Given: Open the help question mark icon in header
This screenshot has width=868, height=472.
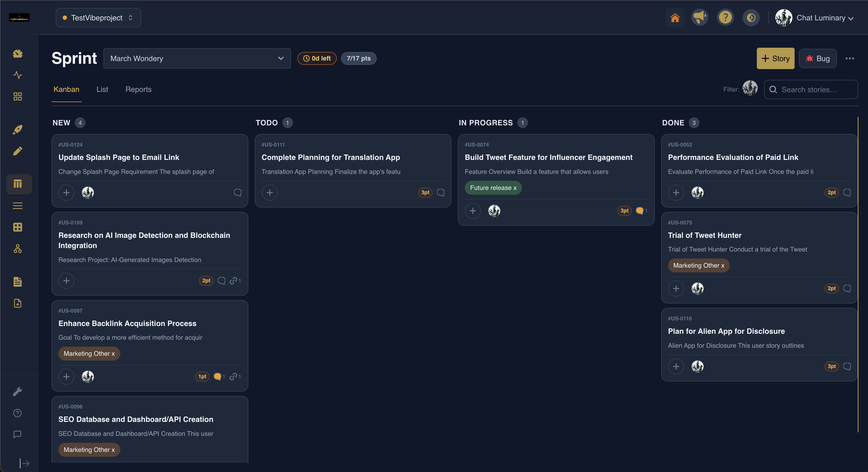Looking at the screenshot, I should click(x=725, y=18).
